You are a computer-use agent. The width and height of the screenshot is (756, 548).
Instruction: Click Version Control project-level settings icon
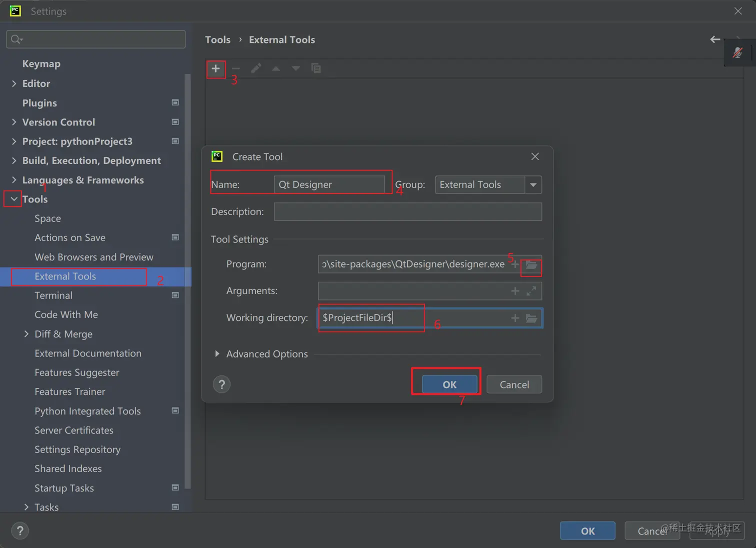[175, 122]
